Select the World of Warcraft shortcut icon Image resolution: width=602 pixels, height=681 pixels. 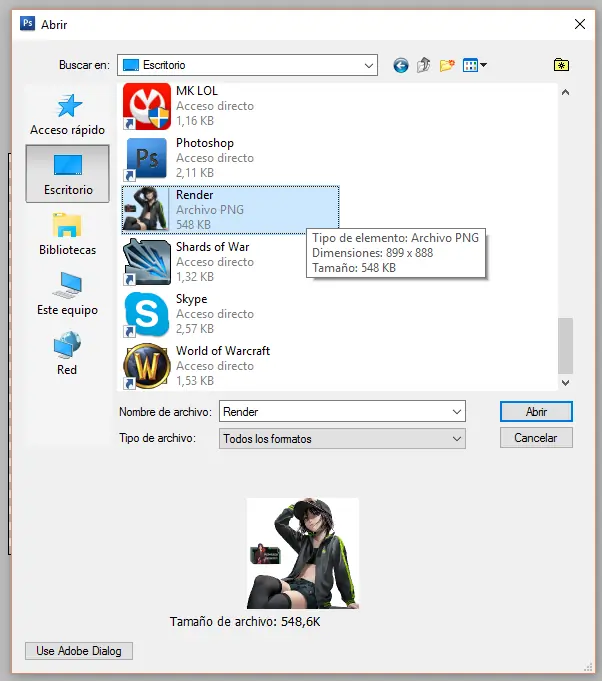(146, 366)
